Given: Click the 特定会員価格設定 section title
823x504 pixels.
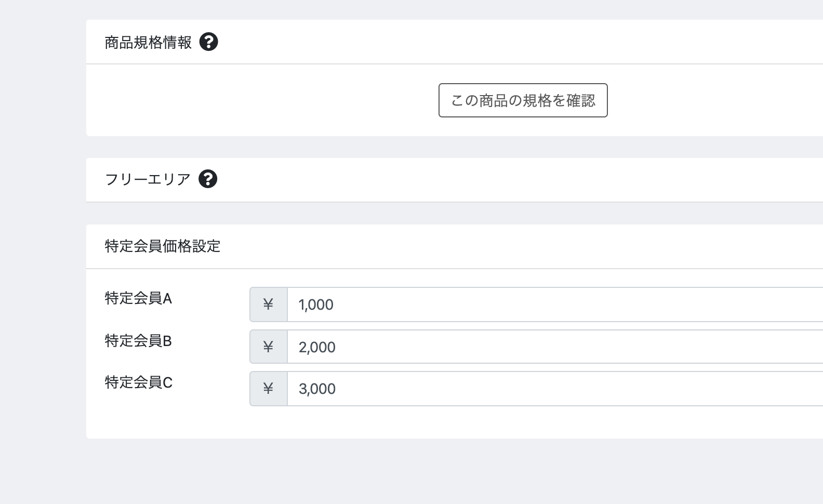Looking at the screenshot, I should tap(163, 246).
